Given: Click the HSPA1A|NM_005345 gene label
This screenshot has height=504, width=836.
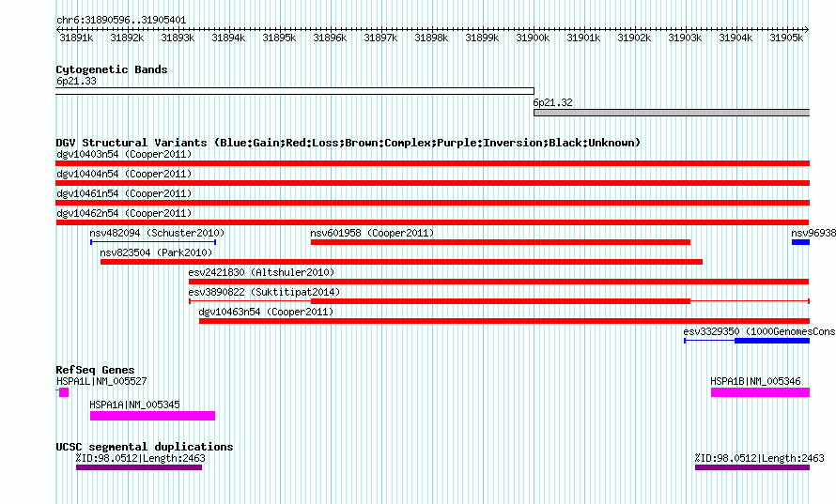Looking at the screenshot, I should [x=134, y=405].
